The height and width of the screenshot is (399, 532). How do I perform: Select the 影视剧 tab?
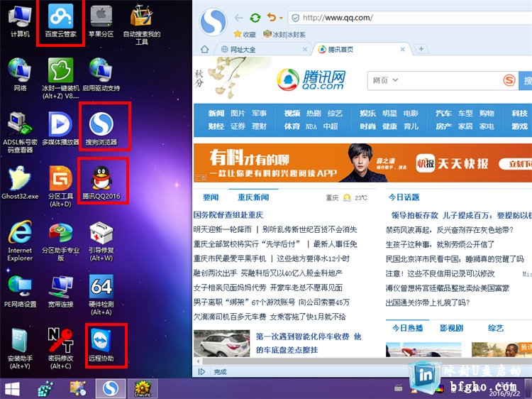[x=451, y=328]
